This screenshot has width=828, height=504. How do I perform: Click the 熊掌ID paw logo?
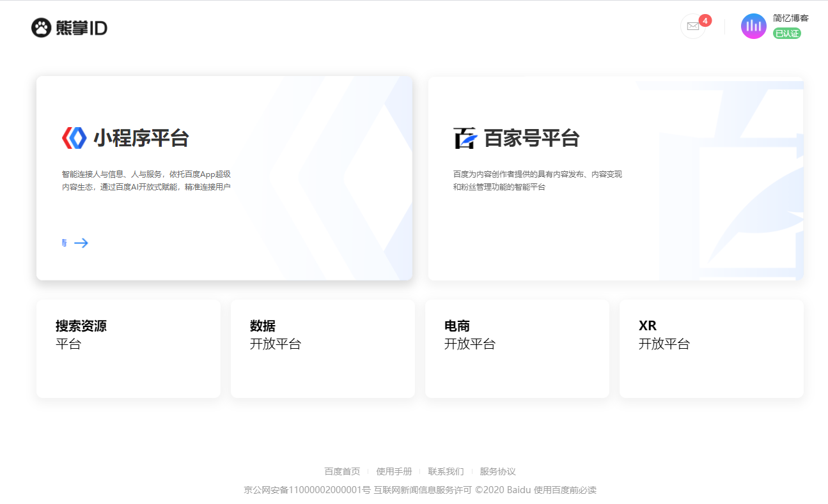click(41, 27)
